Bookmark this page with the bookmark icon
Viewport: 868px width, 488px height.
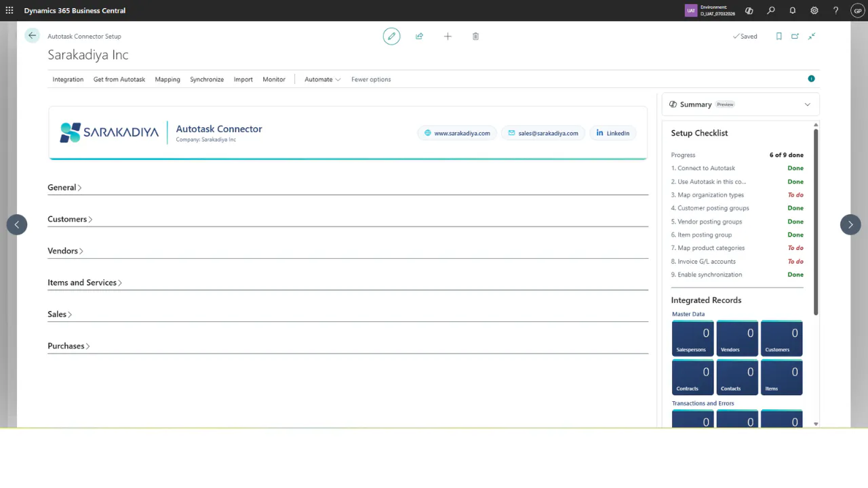[x=778, y=36]
